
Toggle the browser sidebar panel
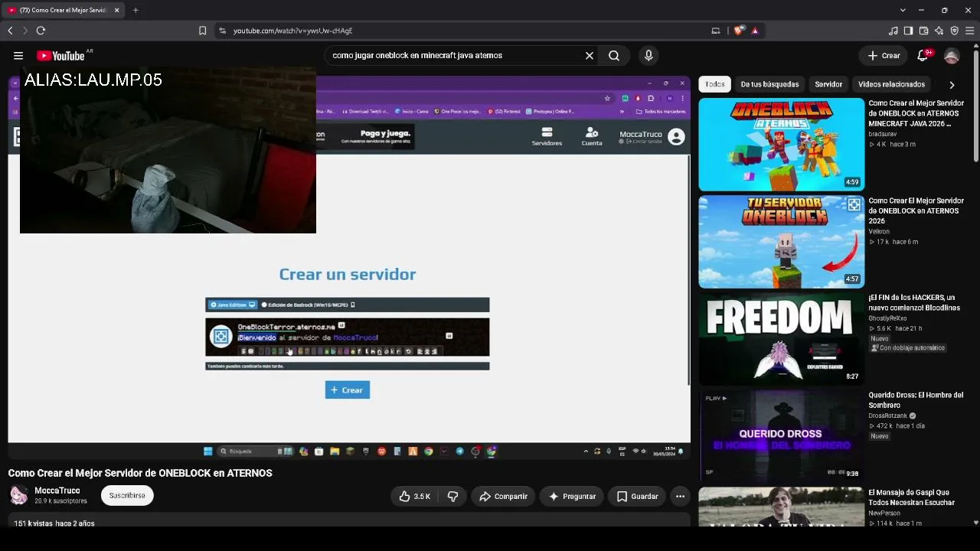click(x=908, y=31)
